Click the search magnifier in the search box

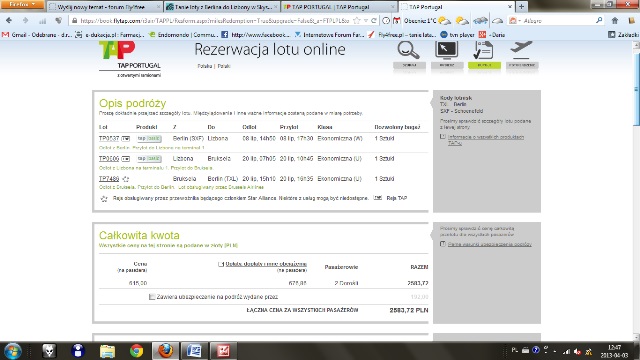(599, 20)
